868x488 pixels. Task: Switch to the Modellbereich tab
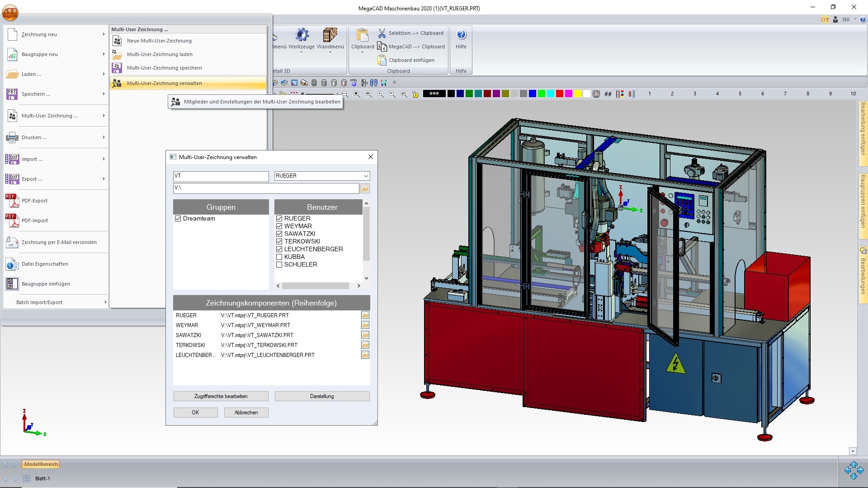41,464
